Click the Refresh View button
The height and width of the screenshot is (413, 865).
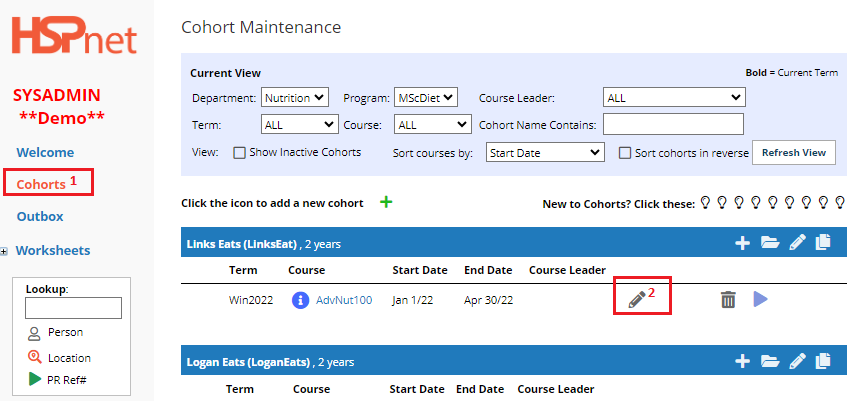click(x=794, y=153)
